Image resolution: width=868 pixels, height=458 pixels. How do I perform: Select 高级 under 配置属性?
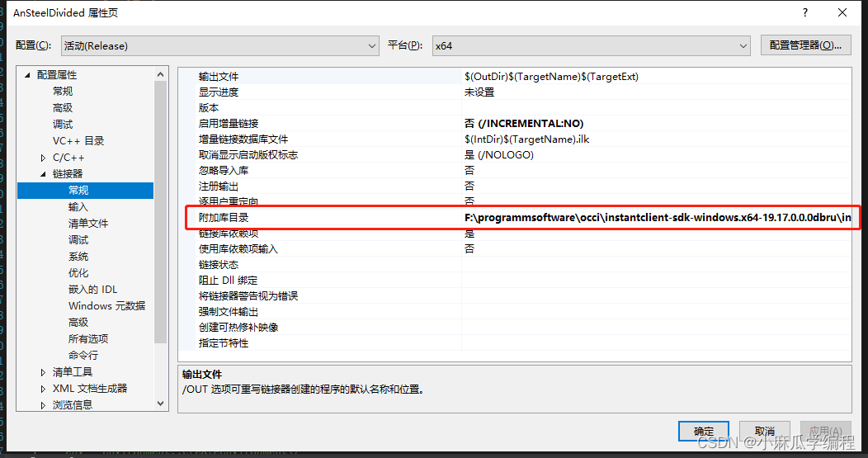tap(63, 108)
